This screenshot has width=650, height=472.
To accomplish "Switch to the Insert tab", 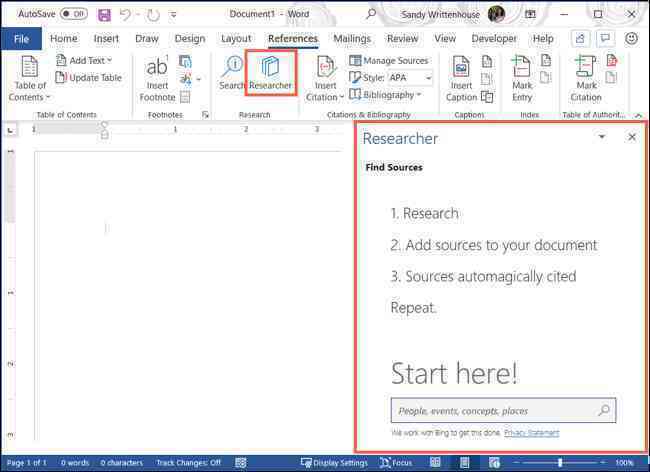I will point(106,39).
